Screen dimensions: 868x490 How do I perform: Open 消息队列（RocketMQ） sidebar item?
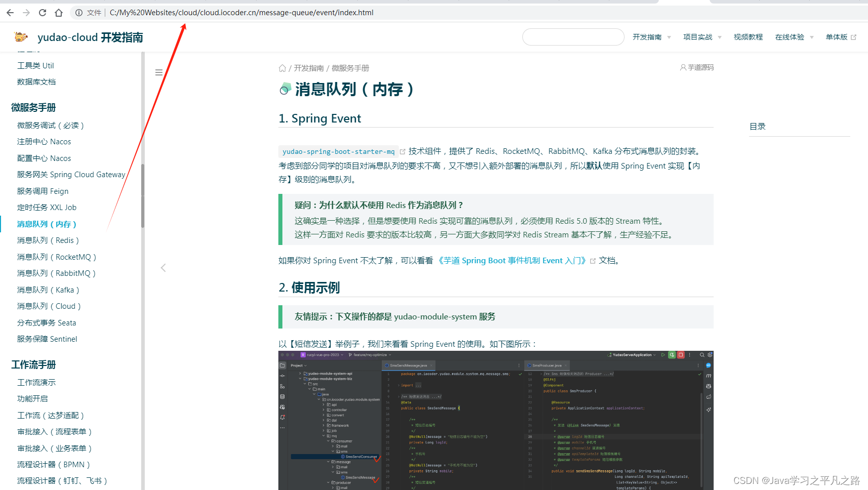pyautogui.click(x=57, y=257)
